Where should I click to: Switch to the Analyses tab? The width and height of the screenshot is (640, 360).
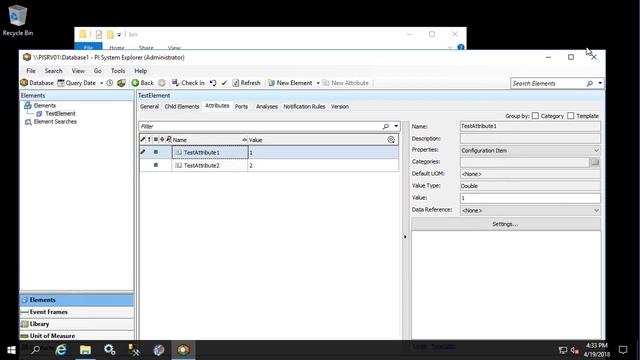pos(267,107)
